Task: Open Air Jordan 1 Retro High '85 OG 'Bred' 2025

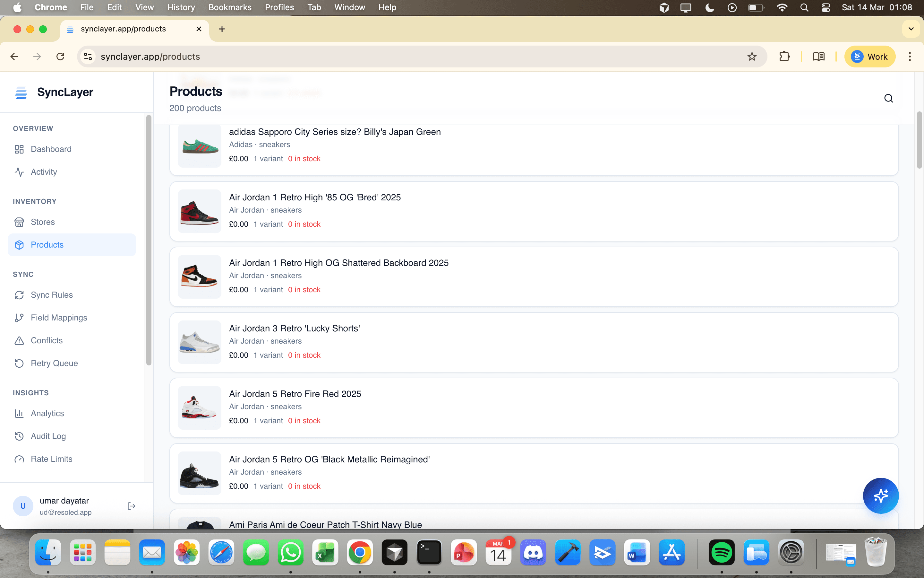Action: [x=534, y=211]
